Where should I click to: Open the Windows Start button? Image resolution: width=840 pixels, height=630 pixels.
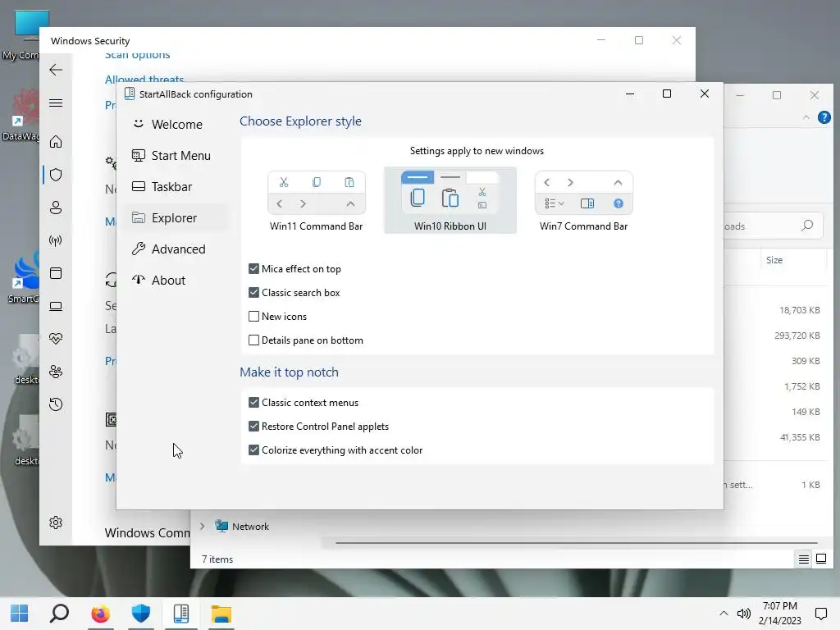pos(20,614)
